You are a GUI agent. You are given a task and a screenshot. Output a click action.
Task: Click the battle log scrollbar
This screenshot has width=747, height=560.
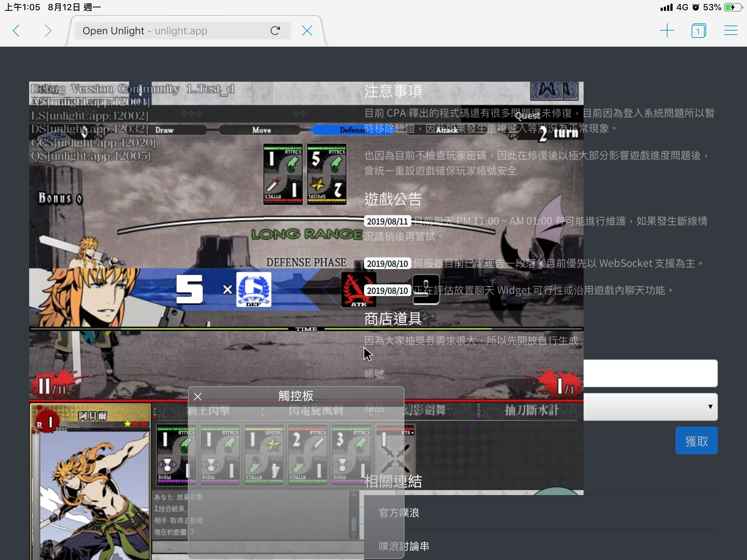[353, 515]
